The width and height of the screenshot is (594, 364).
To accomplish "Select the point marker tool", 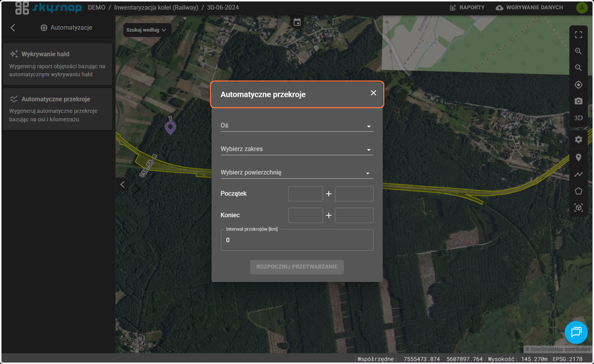I will click(x=578, y=158).
